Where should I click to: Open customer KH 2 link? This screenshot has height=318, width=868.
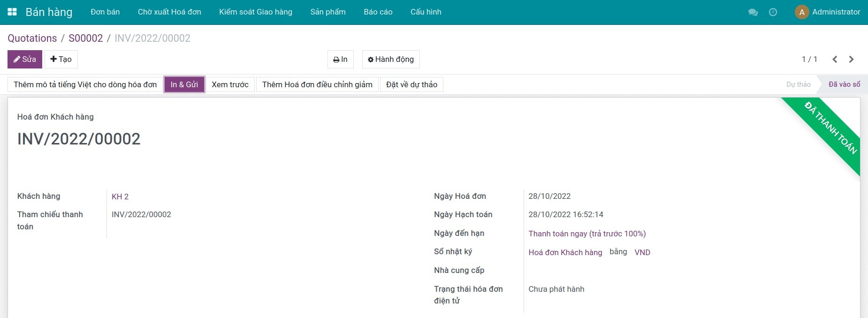[120, 197]
